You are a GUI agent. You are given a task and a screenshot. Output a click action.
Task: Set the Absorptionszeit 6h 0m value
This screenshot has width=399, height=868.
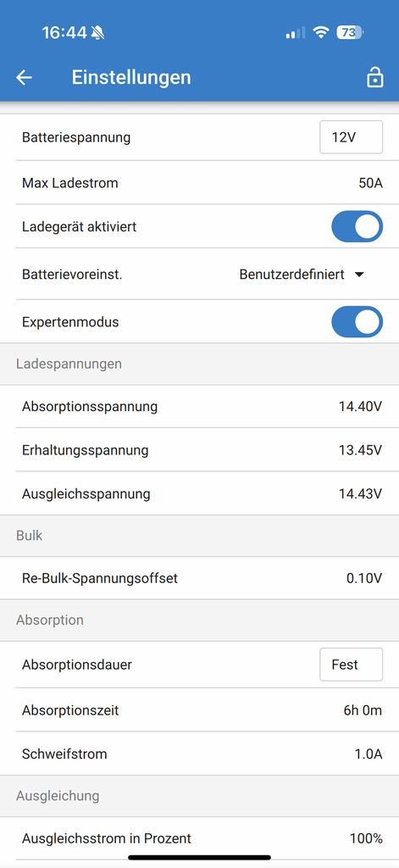[x=199, y=710]
